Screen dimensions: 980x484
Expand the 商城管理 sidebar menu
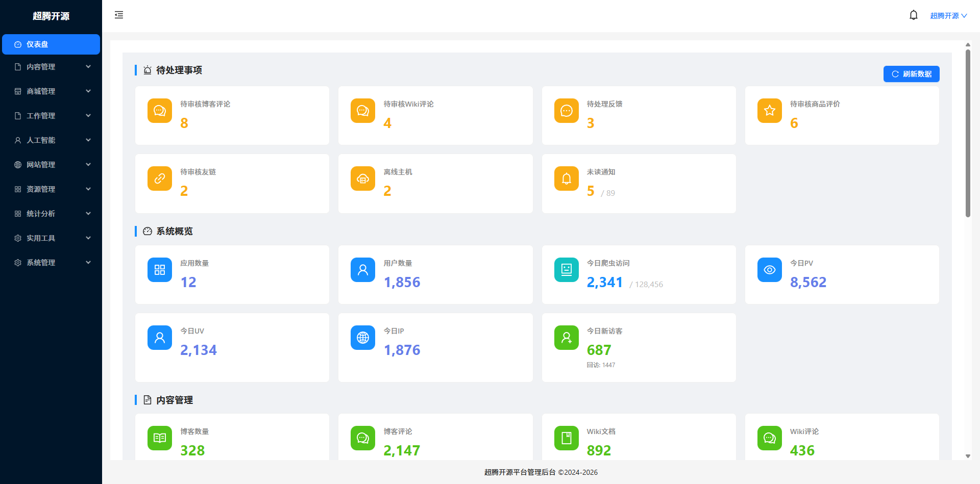point(51,91)
